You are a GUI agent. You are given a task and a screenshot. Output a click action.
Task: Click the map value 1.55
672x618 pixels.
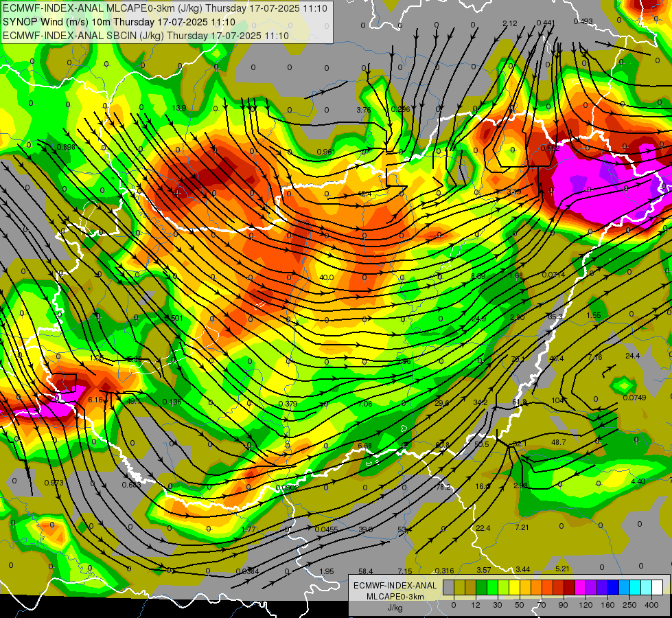click(x=594, y=315)
